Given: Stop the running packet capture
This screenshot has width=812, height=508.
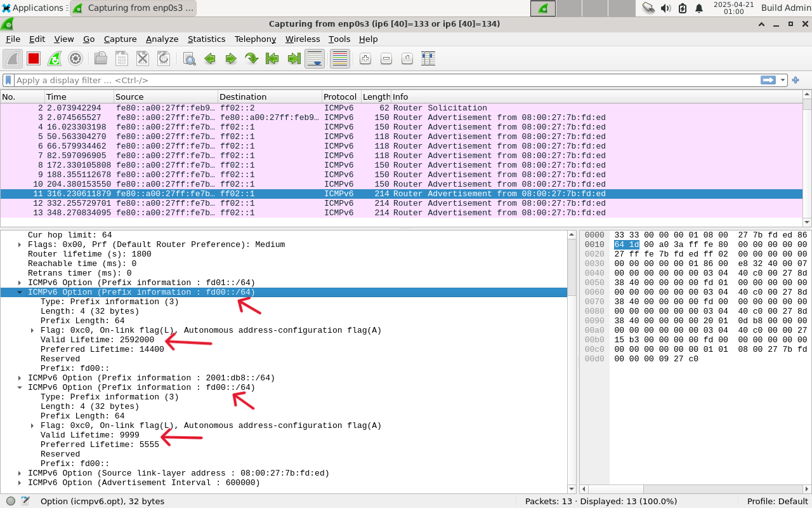Looking at the screenshot, I should pos(34,58).
